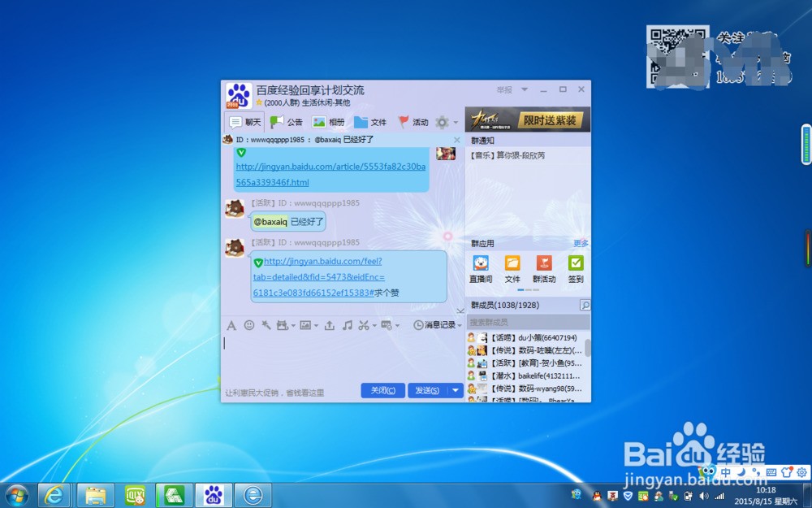Viewport: 812px width, 508px height.
Task: Open the green app taskbar icon
Action: tap(175, 495)
